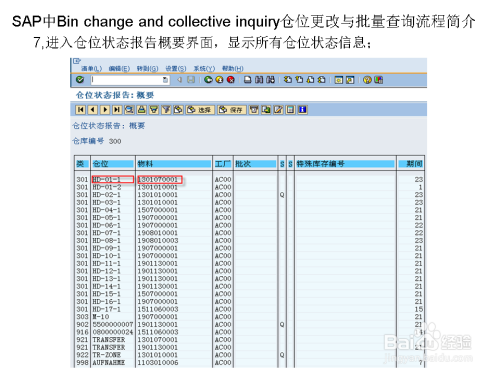This screenshot has height=375, width=500.
Task: Go to the first page icon
Action: 288,80
